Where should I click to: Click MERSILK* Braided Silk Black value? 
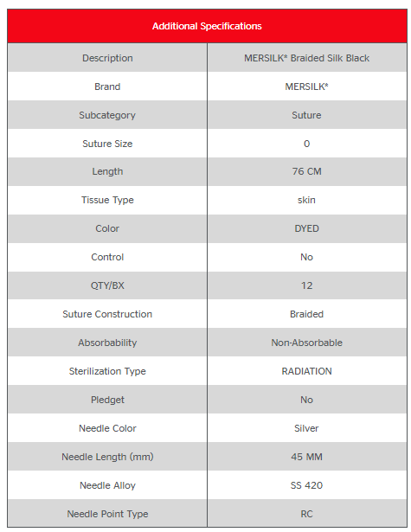point(306,58)
